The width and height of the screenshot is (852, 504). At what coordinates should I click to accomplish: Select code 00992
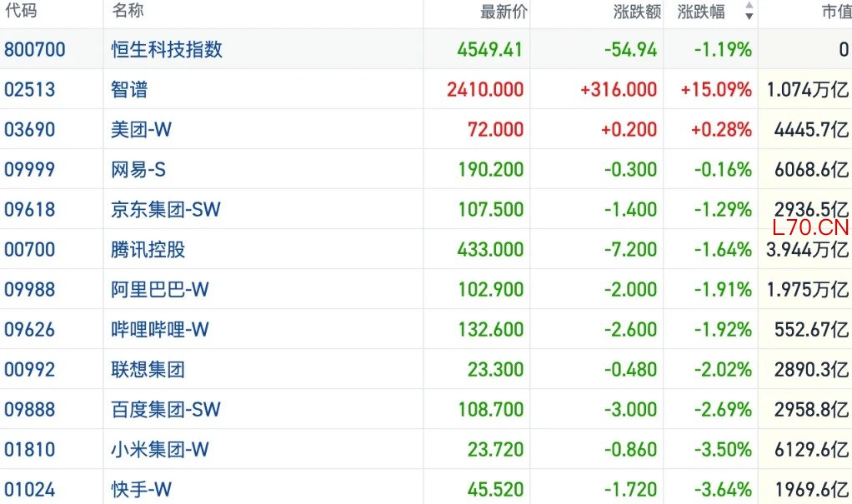click(29, 370)
